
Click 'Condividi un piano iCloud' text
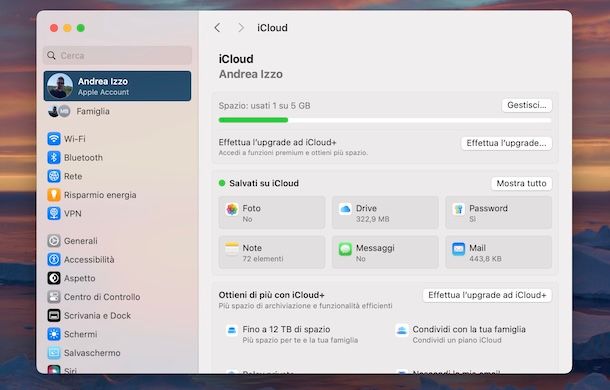[x=457, y=340]
